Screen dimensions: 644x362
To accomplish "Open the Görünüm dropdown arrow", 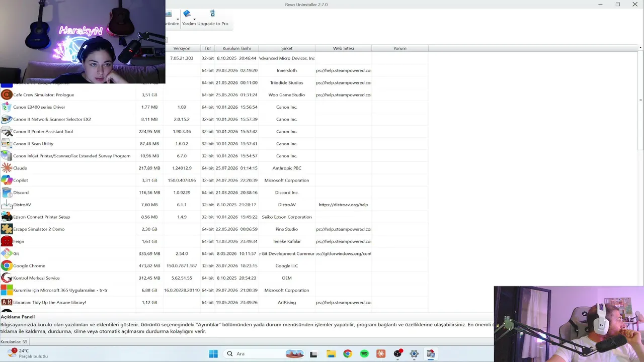I will coord(178,19).
